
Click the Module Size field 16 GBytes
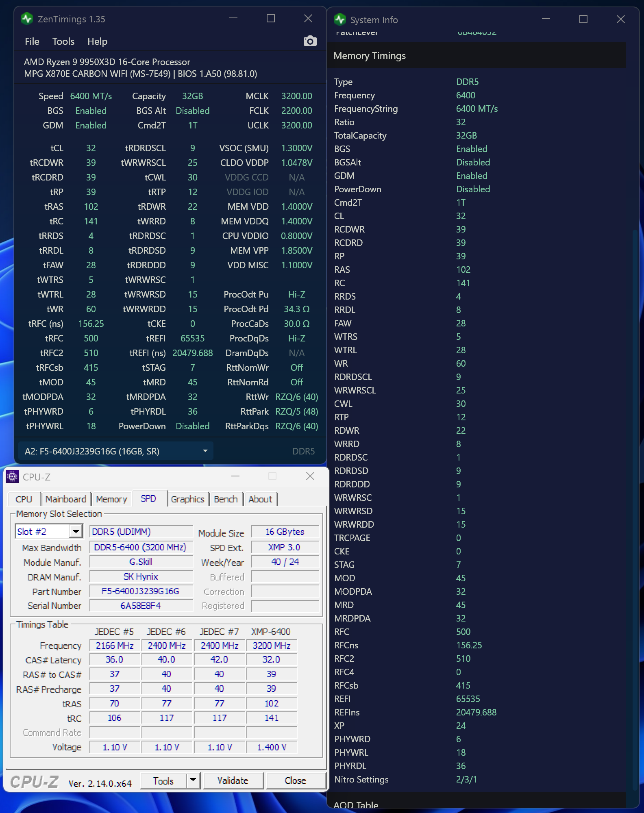285,532
